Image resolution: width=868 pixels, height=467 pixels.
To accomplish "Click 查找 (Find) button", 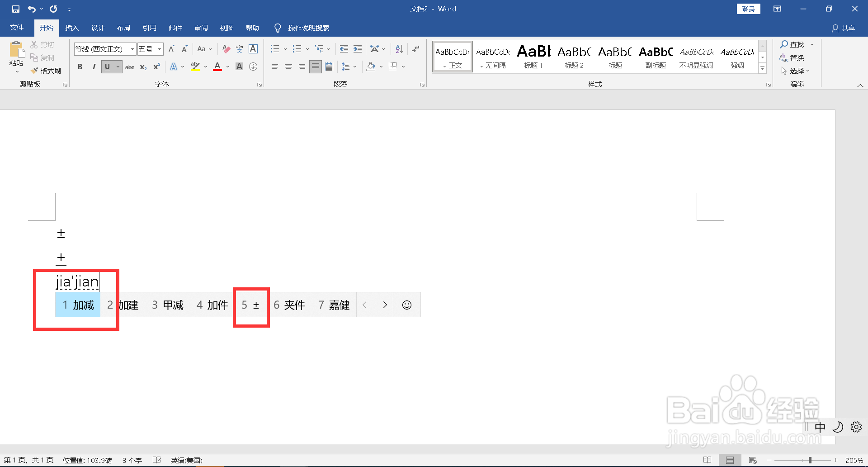I will coord(793,44).
